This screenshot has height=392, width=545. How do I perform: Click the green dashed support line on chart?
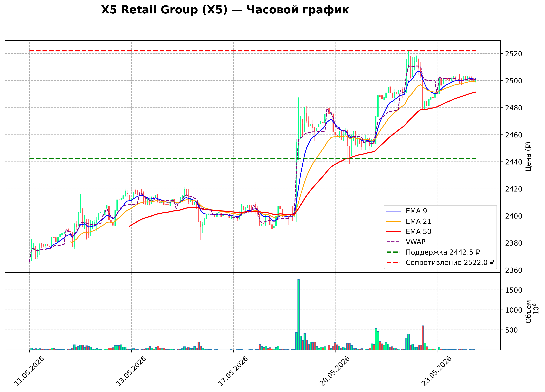click(253, 158)
